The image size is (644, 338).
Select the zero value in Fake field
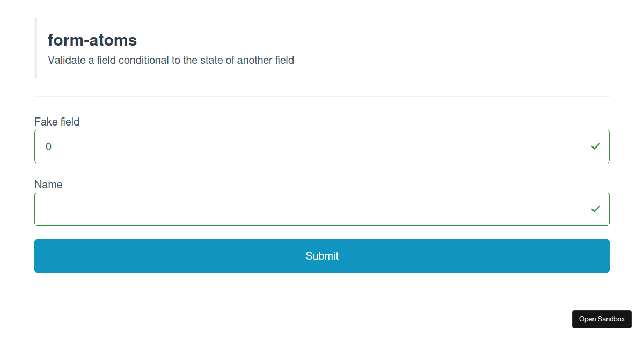point(48,146)
